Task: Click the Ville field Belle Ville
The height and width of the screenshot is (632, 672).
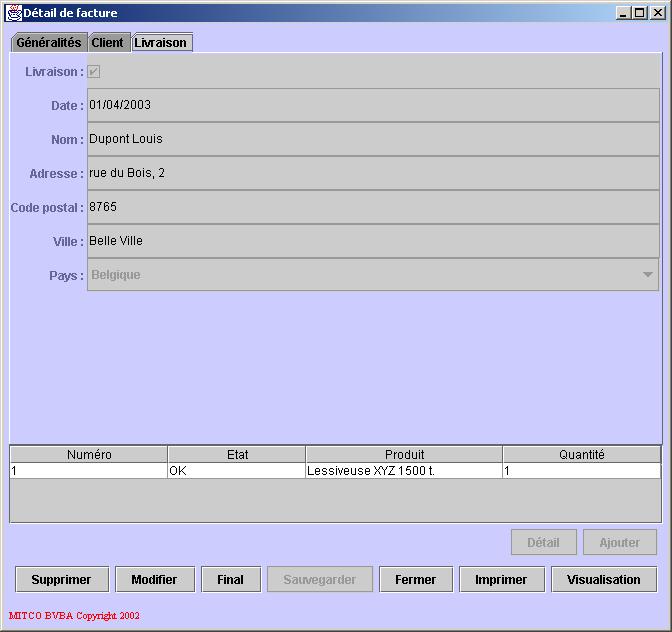Action: tap(373, 241)
